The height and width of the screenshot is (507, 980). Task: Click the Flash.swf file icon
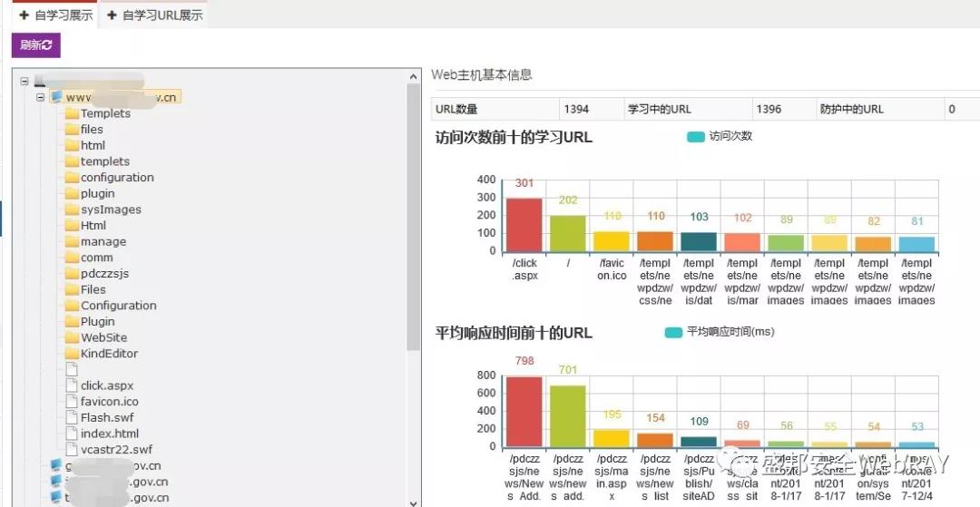click(x=72, y=418)
